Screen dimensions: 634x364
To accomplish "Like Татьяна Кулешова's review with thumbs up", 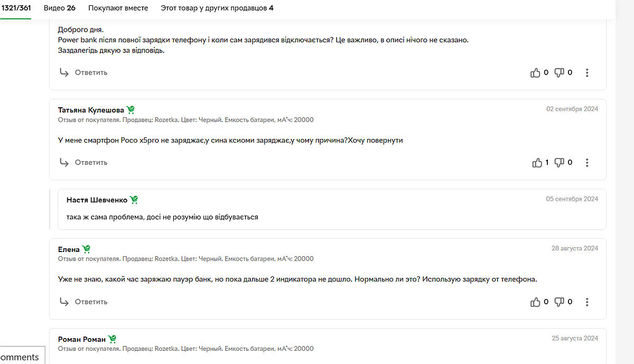I will pos(537,163).
